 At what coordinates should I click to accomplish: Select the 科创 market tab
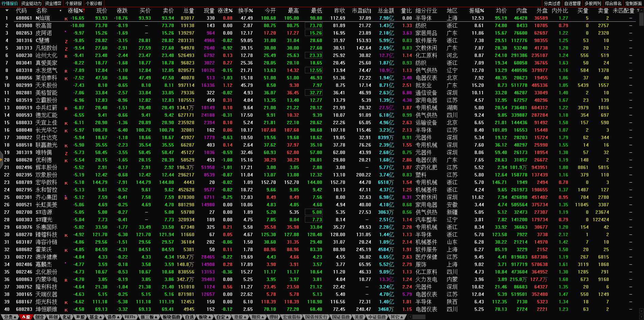click(53, 317)
